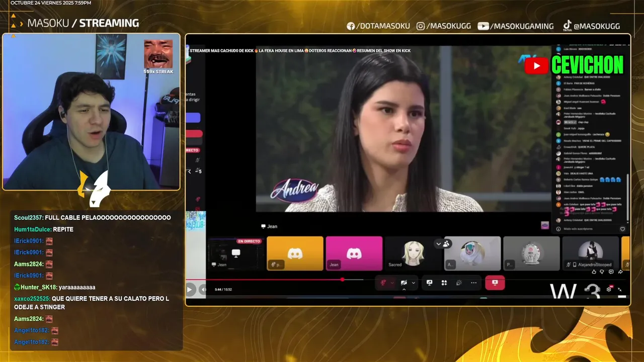Click the like thumbs-up icon

pyautogui.click(x=594, y=272)
